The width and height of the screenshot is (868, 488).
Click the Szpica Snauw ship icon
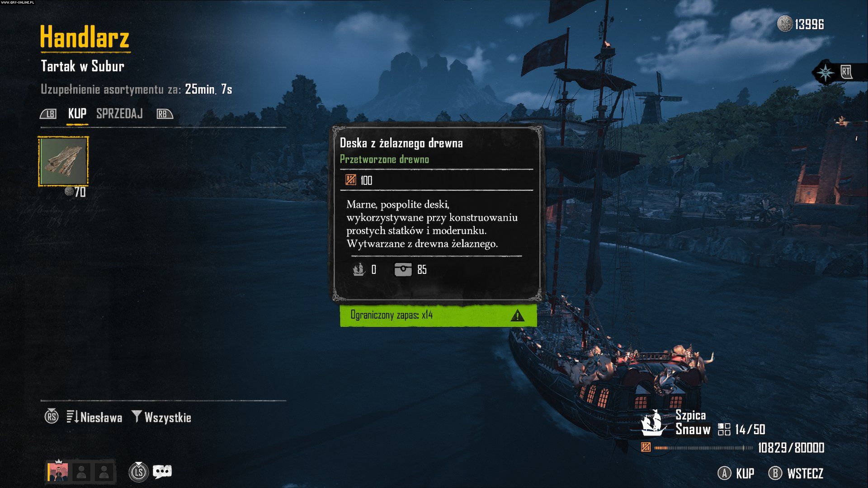pos(653,423)
